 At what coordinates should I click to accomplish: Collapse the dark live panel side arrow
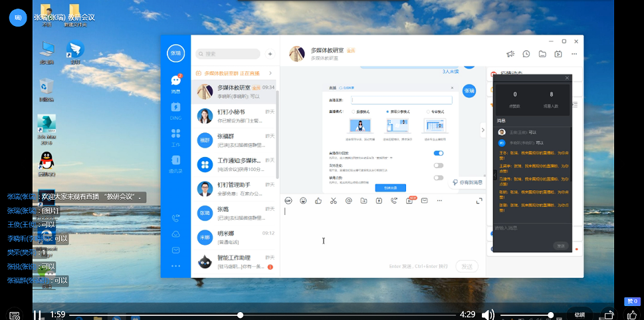point(494,176)
